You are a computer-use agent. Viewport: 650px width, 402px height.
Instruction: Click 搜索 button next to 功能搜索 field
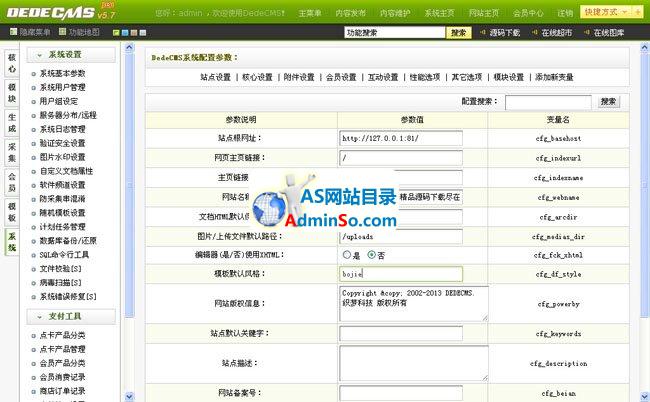[458, 33]
